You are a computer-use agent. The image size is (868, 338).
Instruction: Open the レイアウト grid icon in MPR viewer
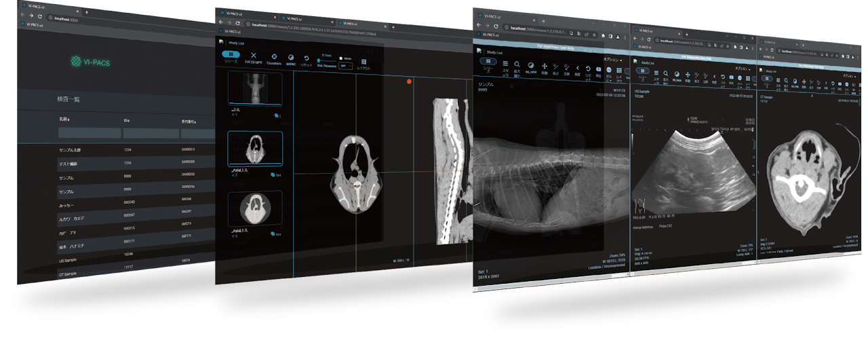tap(363, 60)
